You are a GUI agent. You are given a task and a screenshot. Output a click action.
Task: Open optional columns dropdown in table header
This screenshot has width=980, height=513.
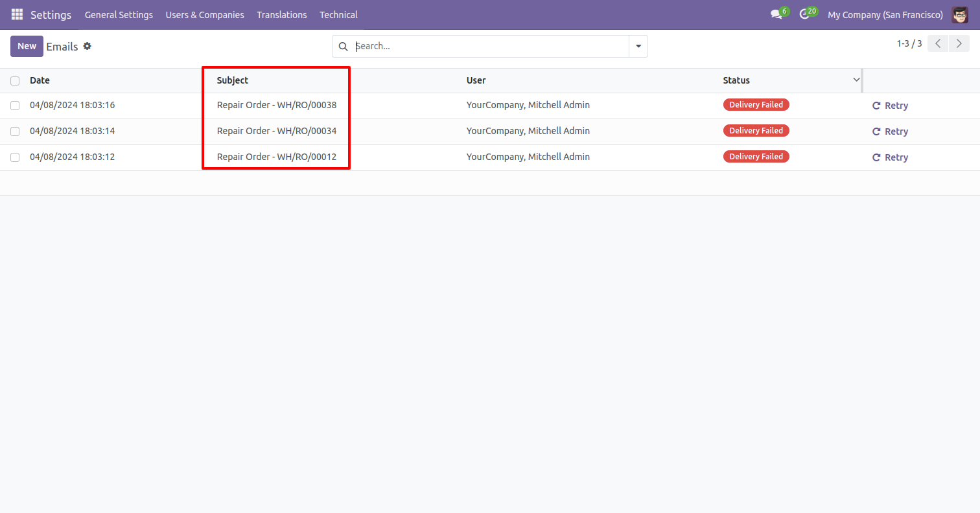click(856, 80)
